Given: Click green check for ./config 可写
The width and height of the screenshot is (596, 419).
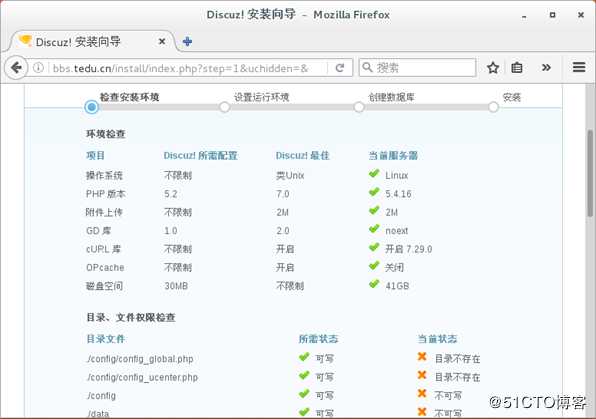Looking at the screenshot, I should (304, 394).
